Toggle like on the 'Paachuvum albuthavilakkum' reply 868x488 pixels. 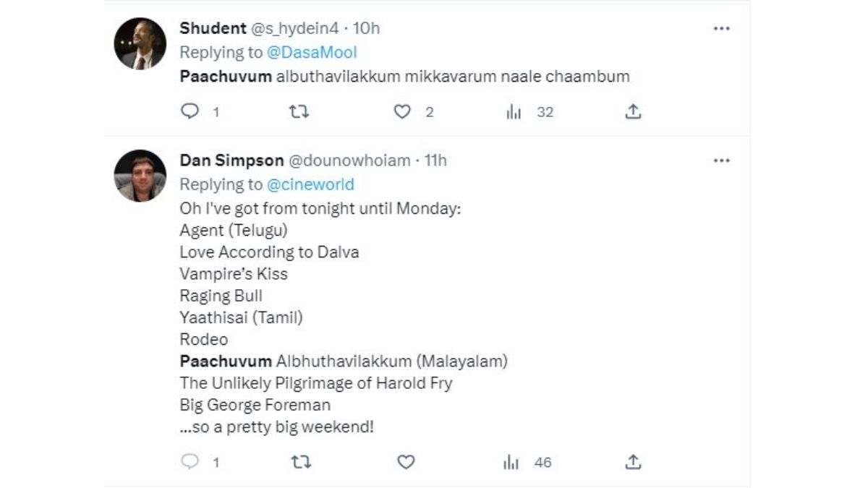point(403,112)
